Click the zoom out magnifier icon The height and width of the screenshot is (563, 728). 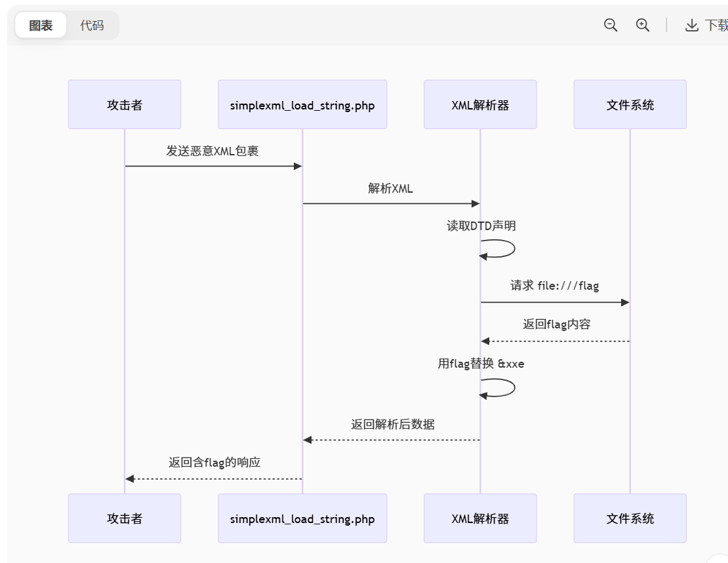point(611,26)
